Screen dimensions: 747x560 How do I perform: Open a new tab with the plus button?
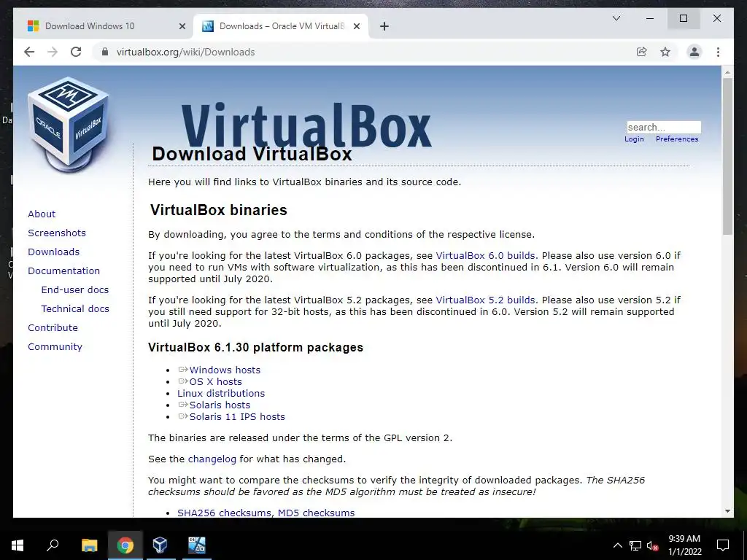point(384,26)
